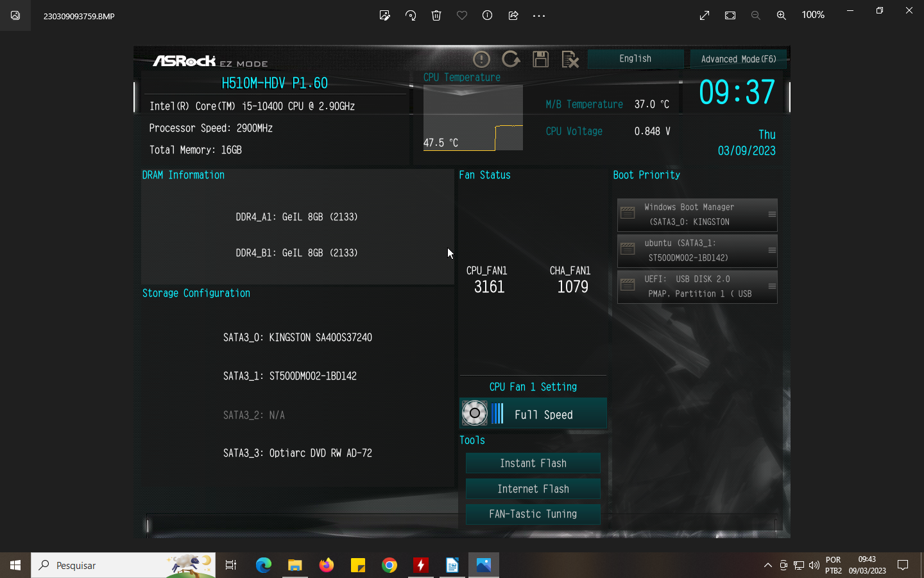Open file info with the info icon
Viewport: 924px width, 578px height.
(x=488, y=15)
